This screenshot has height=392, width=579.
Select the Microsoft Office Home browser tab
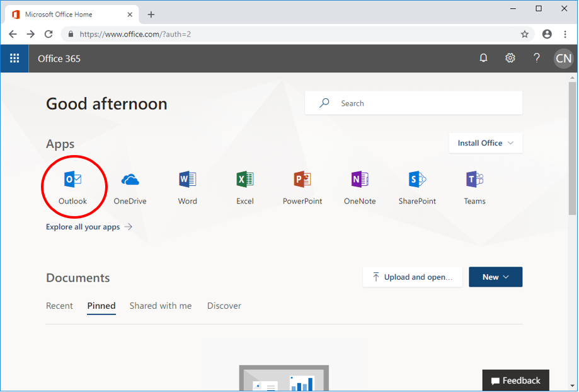(72, 14)
